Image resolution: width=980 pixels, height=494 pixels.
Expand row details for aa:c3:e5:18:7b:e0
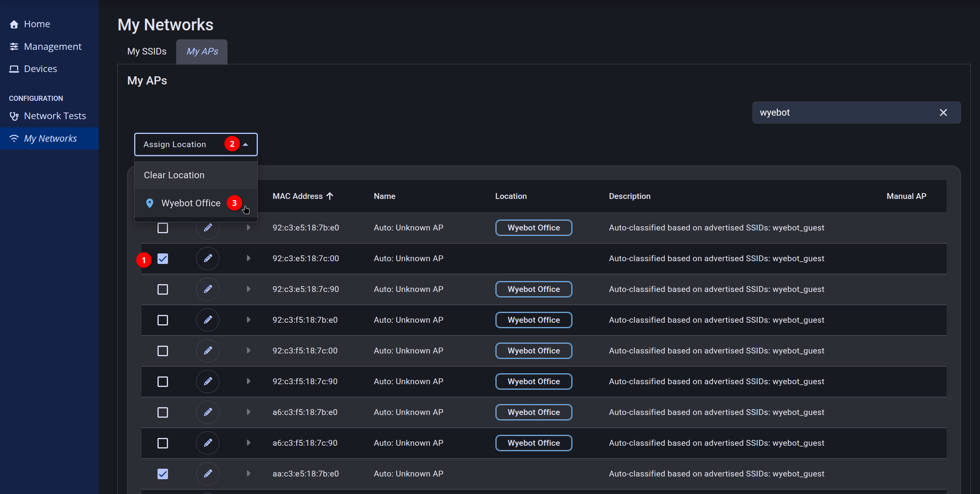pyautogui.click(x=248, y=474)
